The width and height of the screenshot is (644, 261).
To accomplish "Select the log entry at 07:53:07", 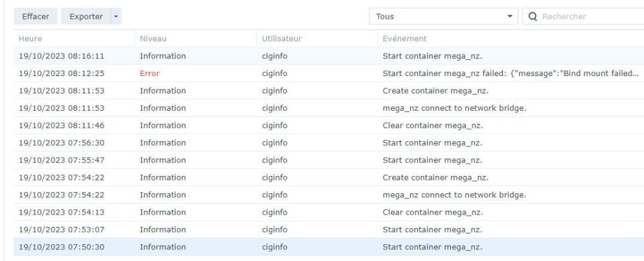I will coord(328,229).
